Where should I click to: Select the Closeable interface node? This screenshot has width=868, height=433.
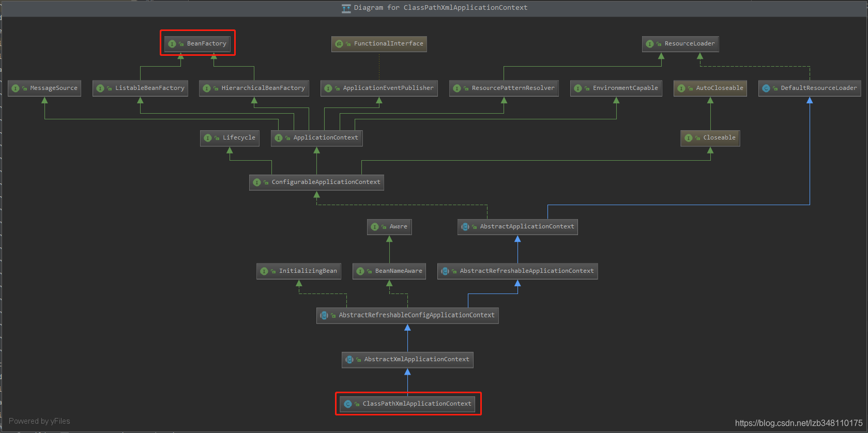point(710,138)
